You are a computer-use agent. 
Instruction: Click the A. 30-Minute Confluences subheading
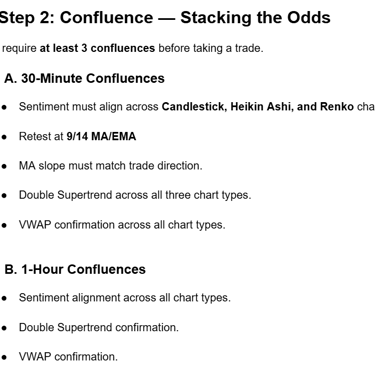click(84, 78)
